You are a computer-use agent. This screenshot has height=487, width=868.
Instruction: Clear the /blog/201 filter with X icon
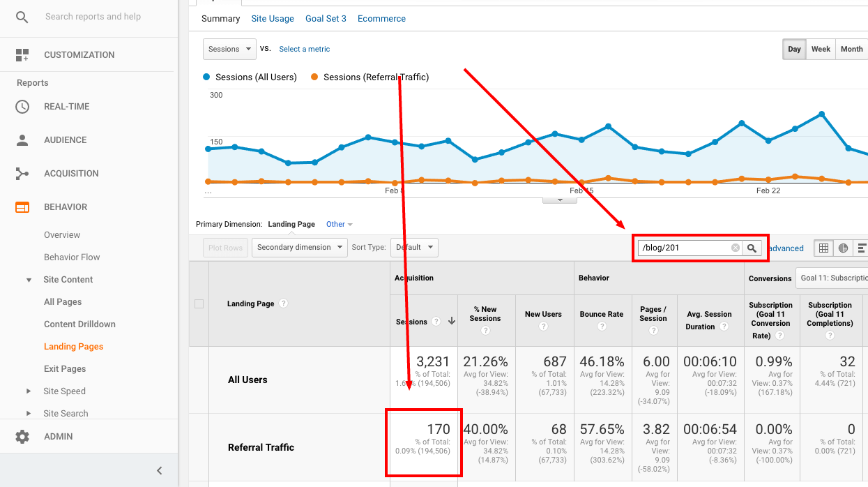(x=736, y=247)
